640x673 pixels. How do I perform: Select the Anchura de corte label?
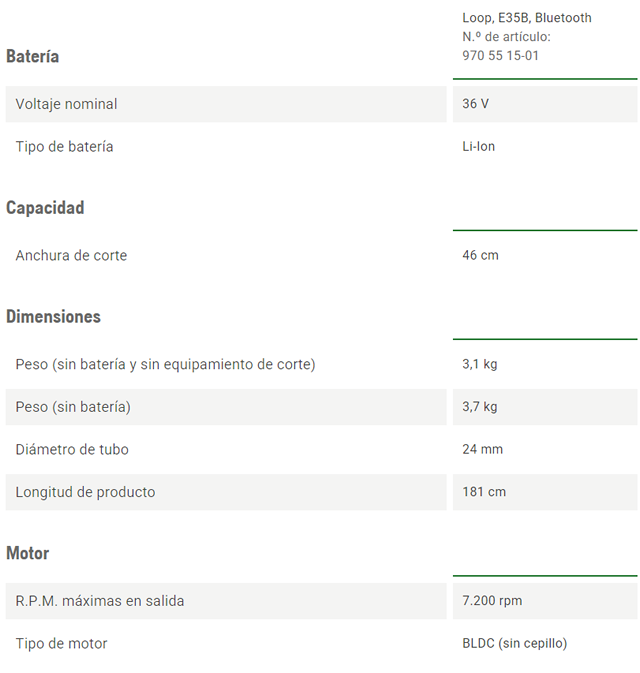[x=71, y=256]
